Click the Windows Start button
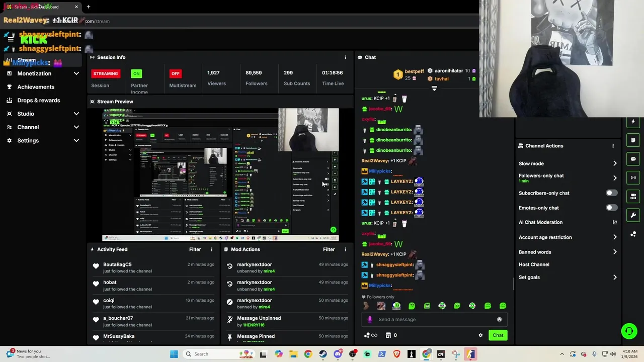This screenshot has height=362, width=644. pos(174,354)
